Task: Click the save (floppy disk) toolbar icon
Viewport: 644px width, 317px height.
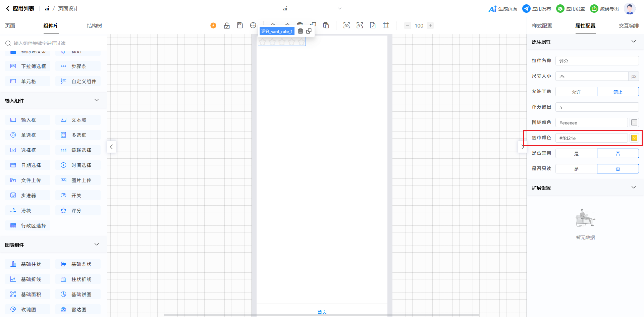Action: 240,25
